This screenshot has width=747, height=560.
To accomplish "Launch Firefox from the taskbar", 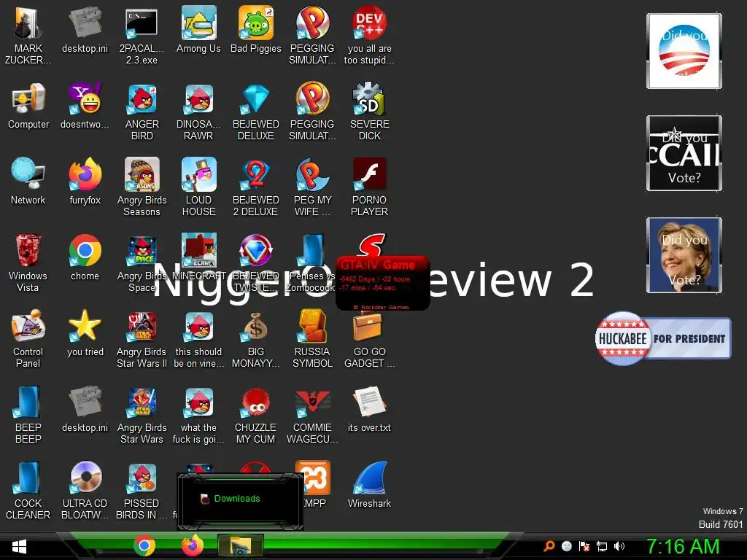I will [x=193, y=545].
